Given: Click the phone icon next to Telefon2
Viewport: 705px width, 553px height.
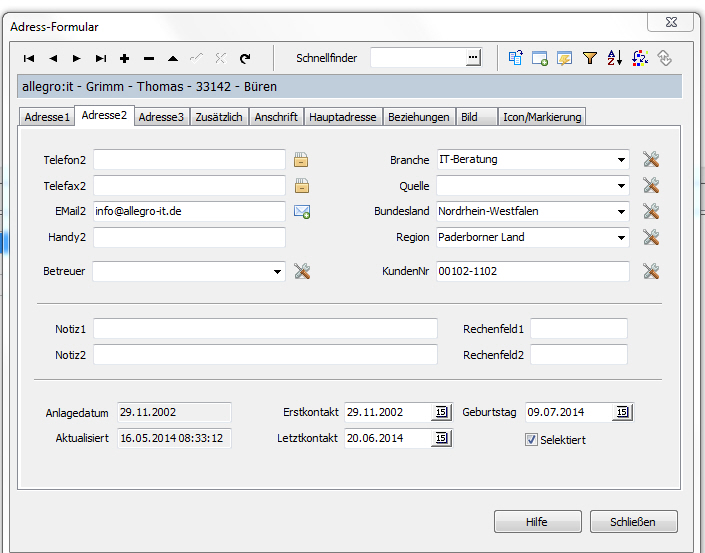Looking at the screenshot, I should click(x=301, y=159).
